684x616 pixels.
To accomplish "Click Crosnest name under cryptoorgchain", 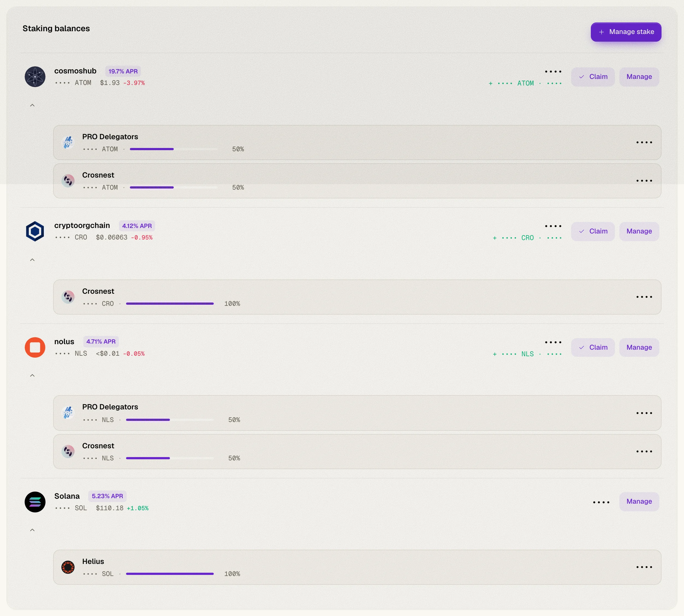I will [x=98, y=291].
